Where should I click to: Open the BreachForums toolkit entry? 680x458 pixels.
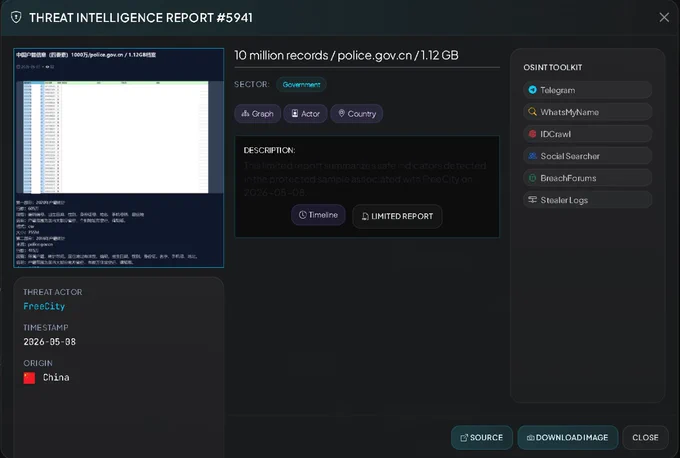pyautogui.click(x=587, y=178)
